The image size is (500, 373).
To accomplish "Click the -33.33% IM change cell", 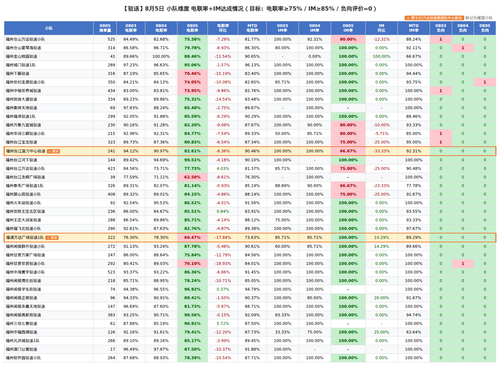I will pyautogui.click(x=381, y=151).
